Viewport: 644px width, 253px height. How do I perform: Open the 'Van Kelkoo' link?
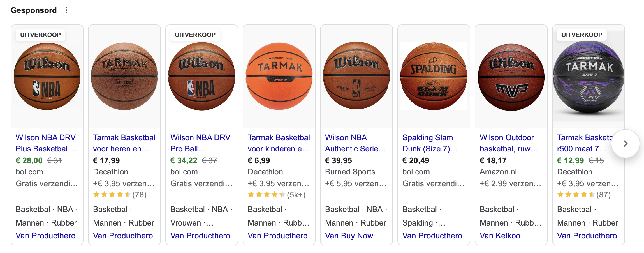(x=500, y=236)
